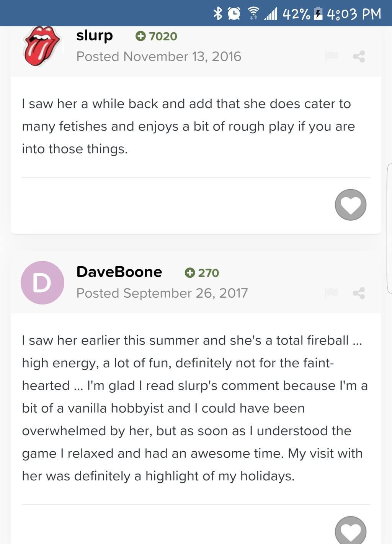The height and width of the screenshot is (544, 392).
Task: Toggle the heart reaction on DaveBoone's post
Action: (350, 531)
